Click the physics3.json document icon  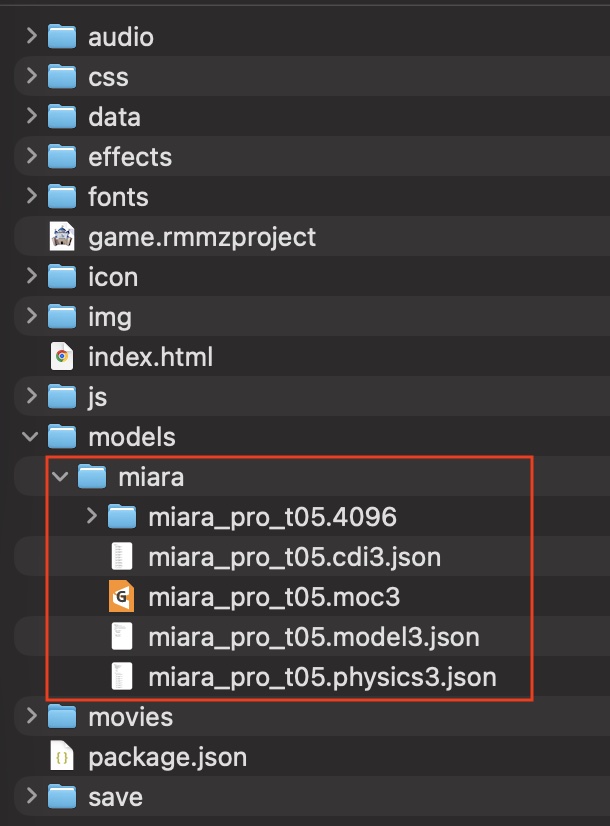coord(122,677)
